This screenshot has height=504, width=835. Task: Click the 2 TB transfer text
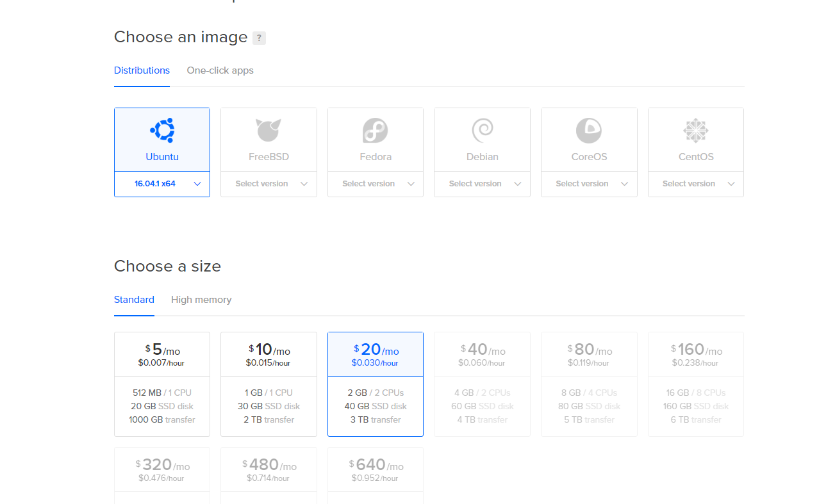tap(269, 420)
